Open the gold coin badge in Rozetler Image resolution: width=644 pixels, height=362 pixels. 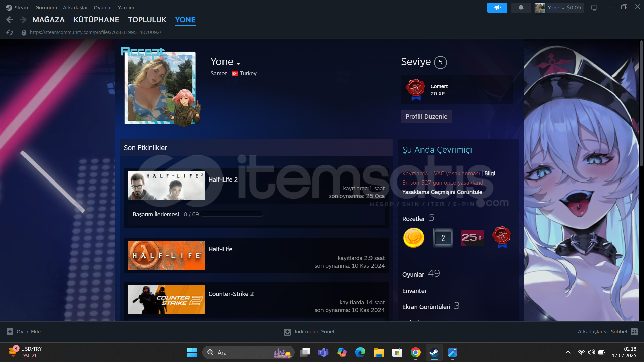pyautogui.click(x=413, y=238)
